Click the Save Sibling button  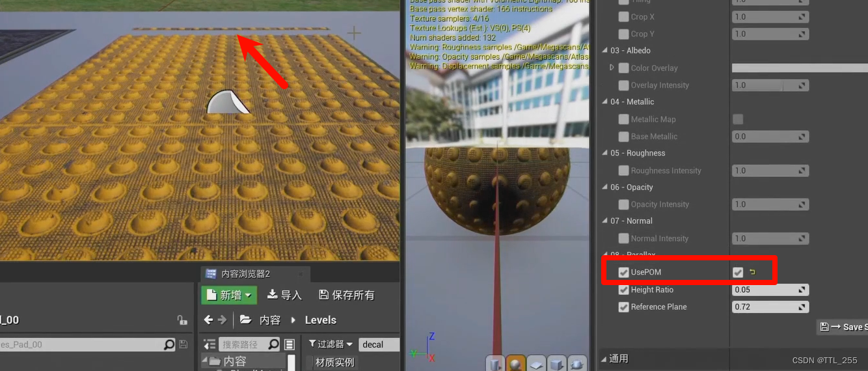click(842, 327)
